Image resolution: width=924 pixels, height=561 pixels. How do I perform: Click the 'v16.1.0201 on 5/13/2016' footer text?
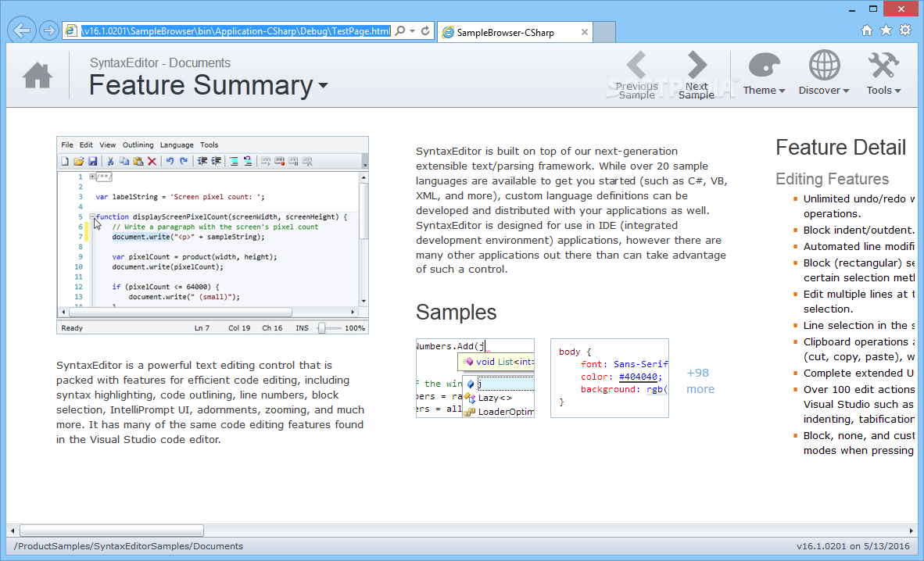(853, 546)
